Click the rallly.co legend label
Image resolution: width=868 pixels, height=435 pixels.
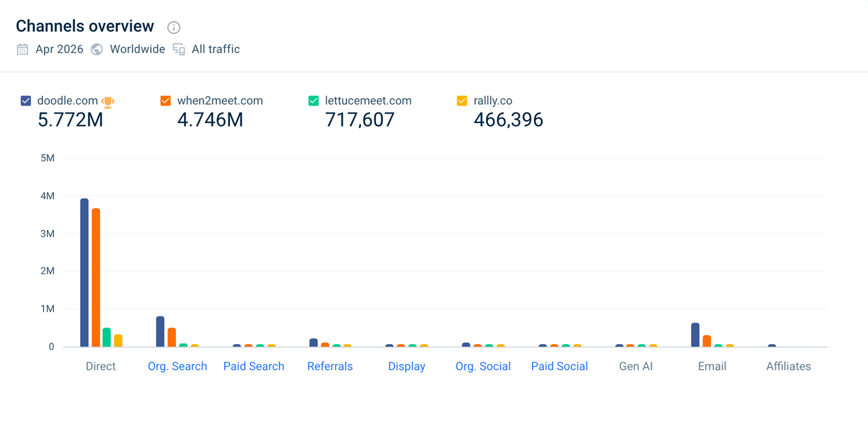pos(493,101)
